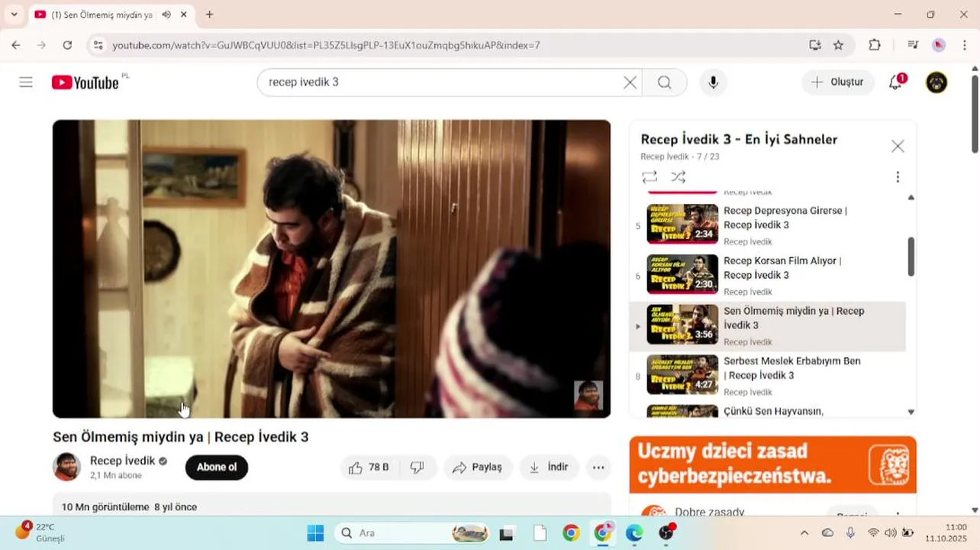This screenshot has width=980, height=550.
Task: Open tab search dropdown arrow
Action: 14,15
